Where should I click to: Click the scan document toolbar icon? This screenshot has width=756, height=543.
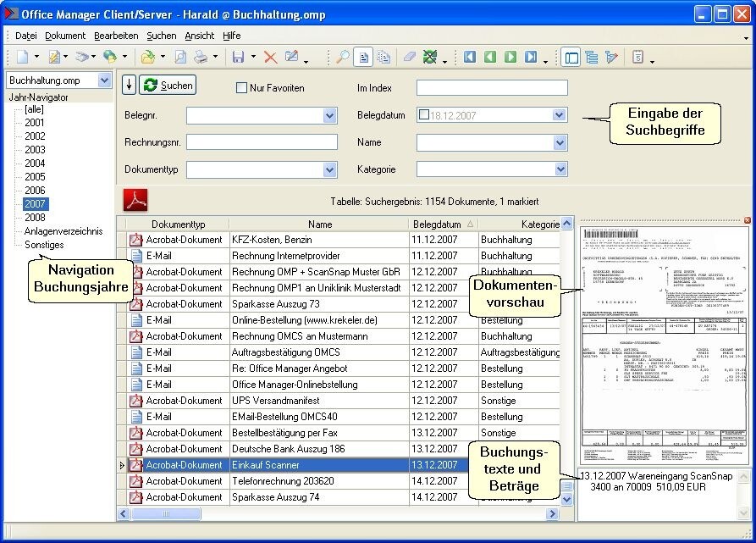click(82, 57)
